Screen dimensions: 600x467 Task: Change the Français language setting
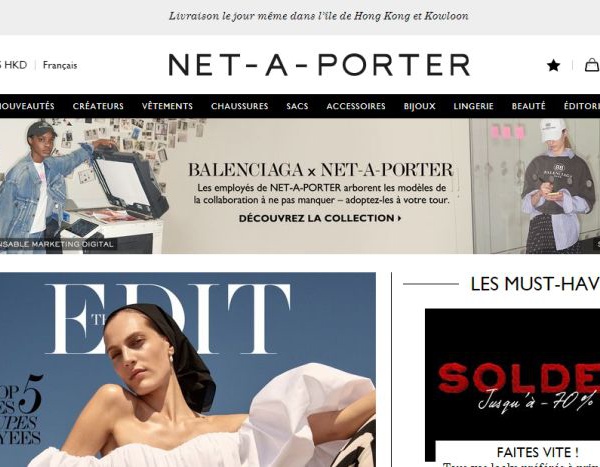pyautogui.click(x=60, y=65)
